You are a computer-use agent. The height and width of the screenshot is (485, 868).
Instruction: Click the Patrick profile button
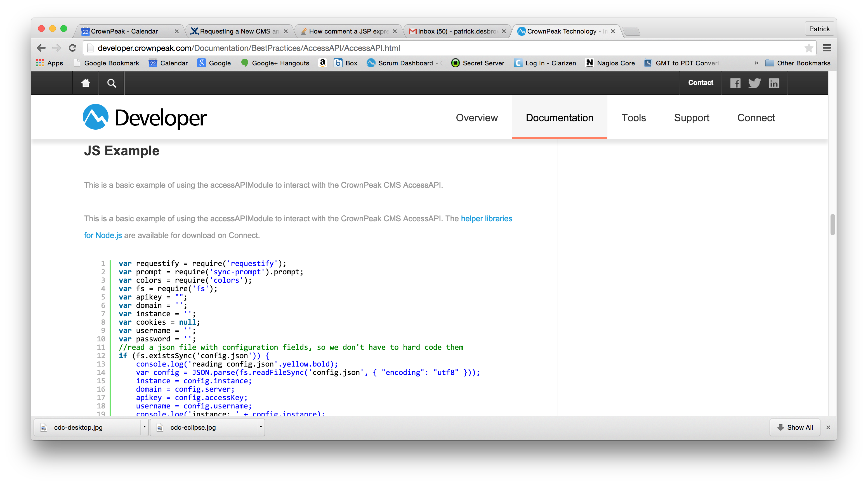tap(819, 29)
